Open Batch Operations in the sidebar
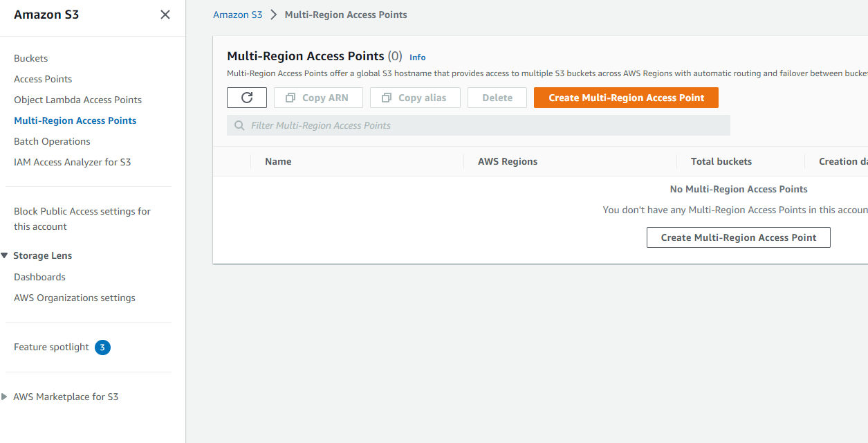Viewport: 868px width, 443px height. click(52, 141)
